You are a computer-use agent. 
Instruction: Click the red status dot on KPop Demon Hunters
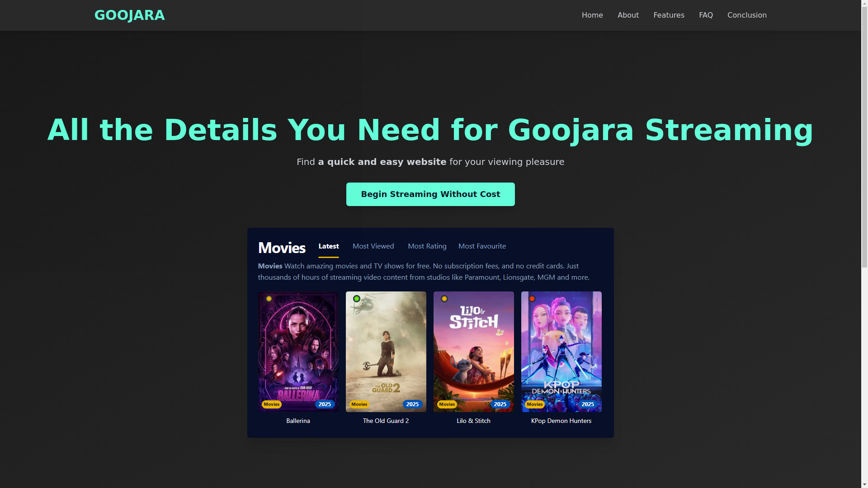[x=532, y=299]
